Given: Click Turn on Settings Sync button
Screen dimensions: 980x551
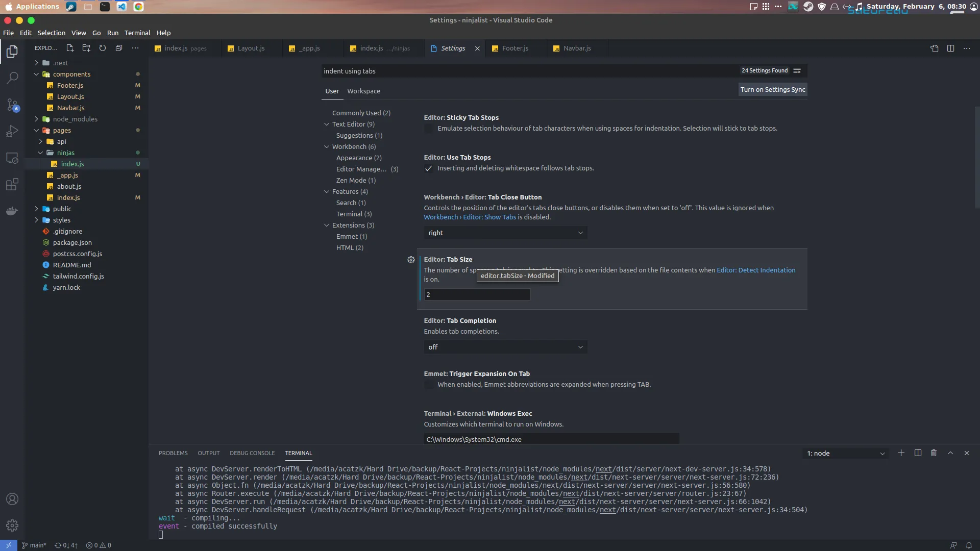Looking at the screenshot, I should pos(773,89).
